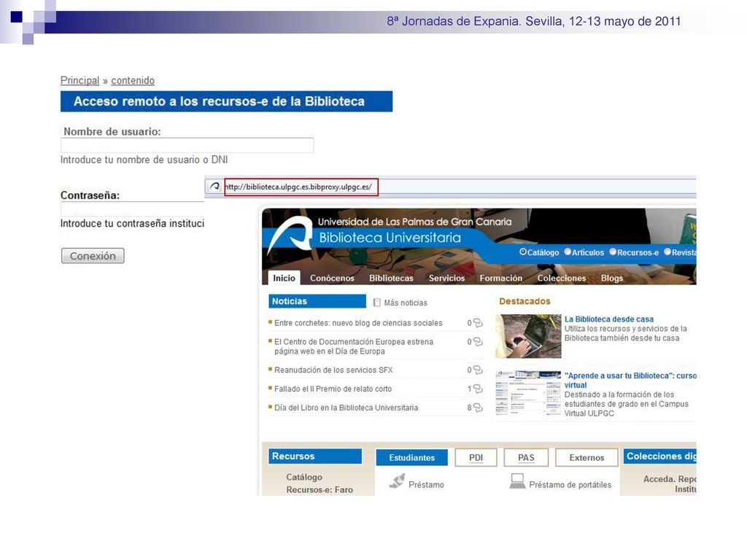Click the Noticias section heading

tap(317, 301)
